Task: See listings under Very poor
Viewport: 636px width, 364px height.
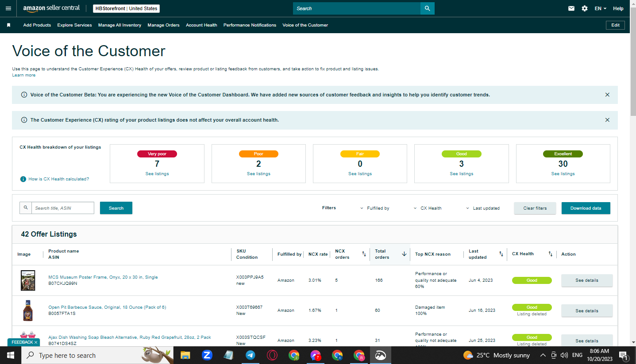Action: (157, 174)
